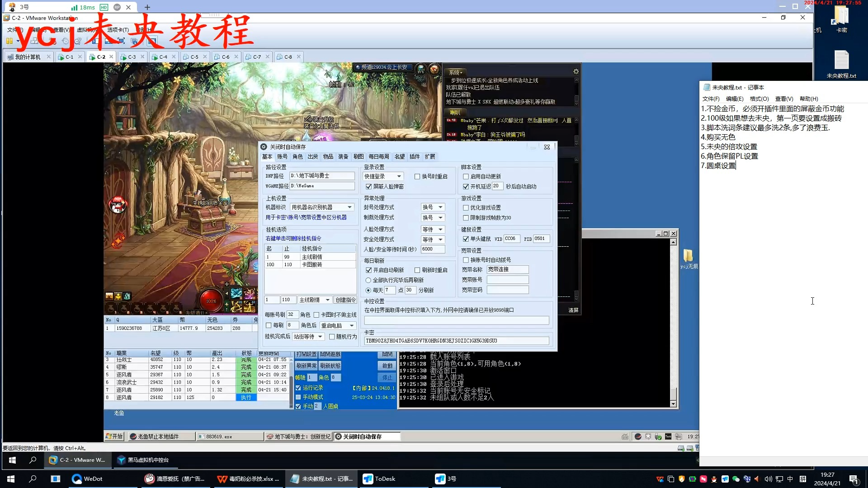868x488 pixels.
Task: Click the console window scrollbar down arrow
Action: click(x=674, y=404)
